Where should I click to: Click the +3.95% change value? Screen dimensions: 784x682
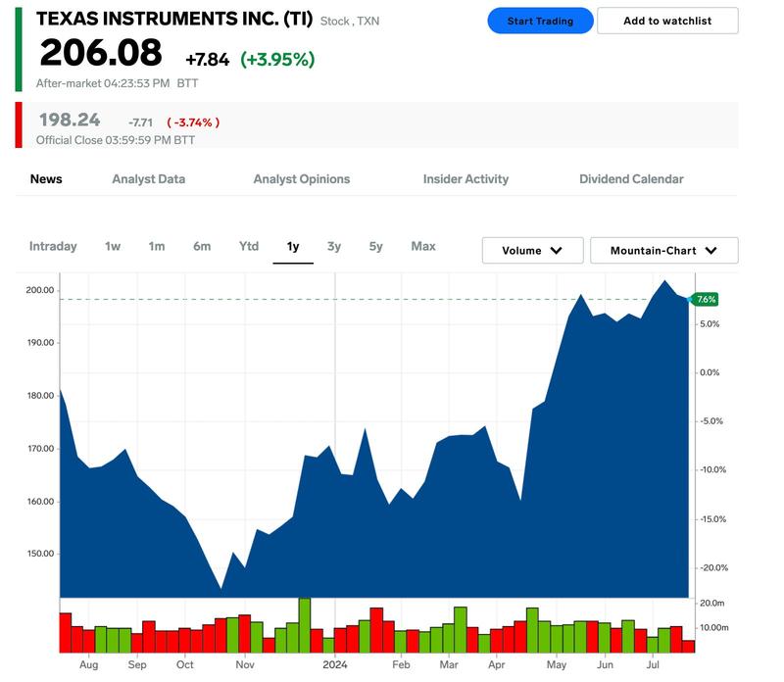(x=277, y=60)
